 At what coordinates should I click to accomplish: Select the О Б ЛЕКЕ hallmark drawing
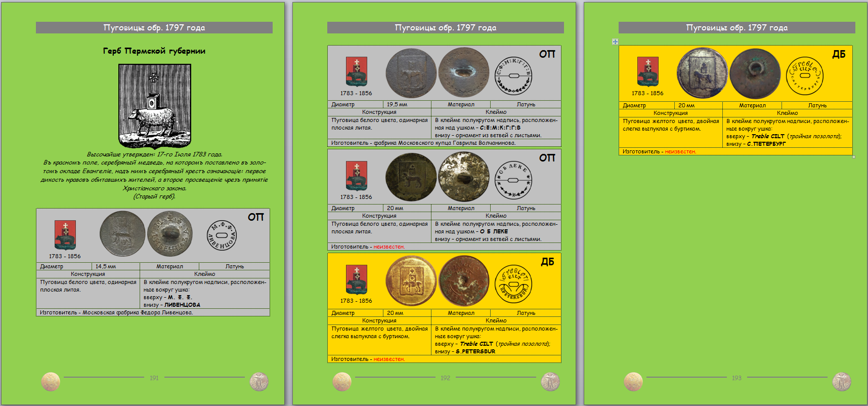pyautogui.click(x=513, y=180)
